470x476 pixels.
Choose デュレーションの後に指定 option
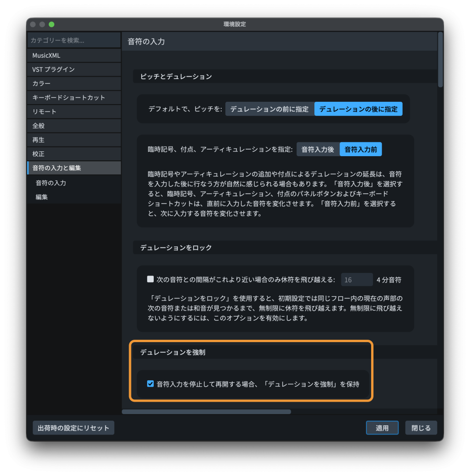click(358, 109)
